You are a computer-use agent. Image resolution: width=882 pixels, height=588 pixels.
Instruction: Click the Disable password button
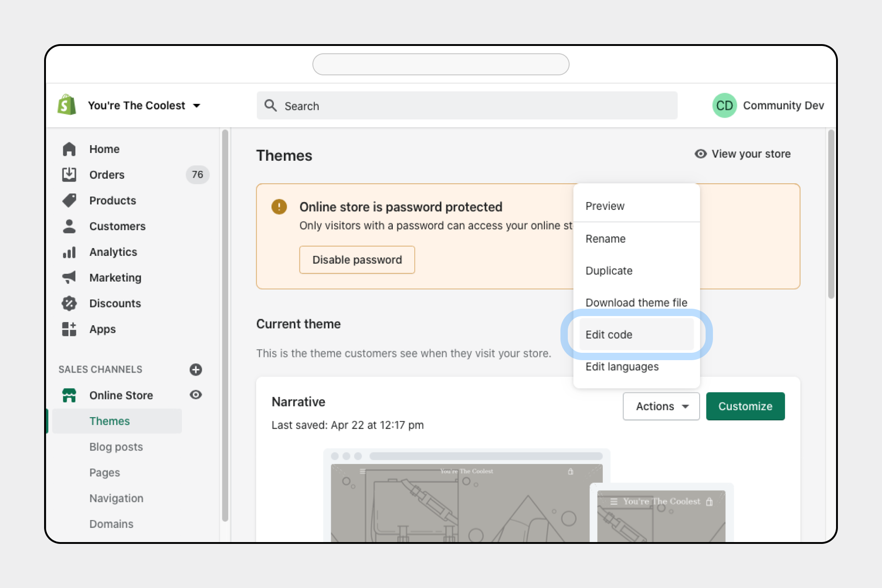coord(357,260)
